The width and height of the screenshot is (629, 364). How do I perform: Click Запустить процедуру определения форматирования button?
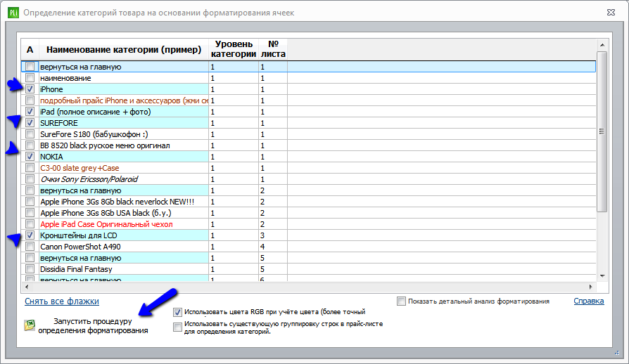(93, 325)
